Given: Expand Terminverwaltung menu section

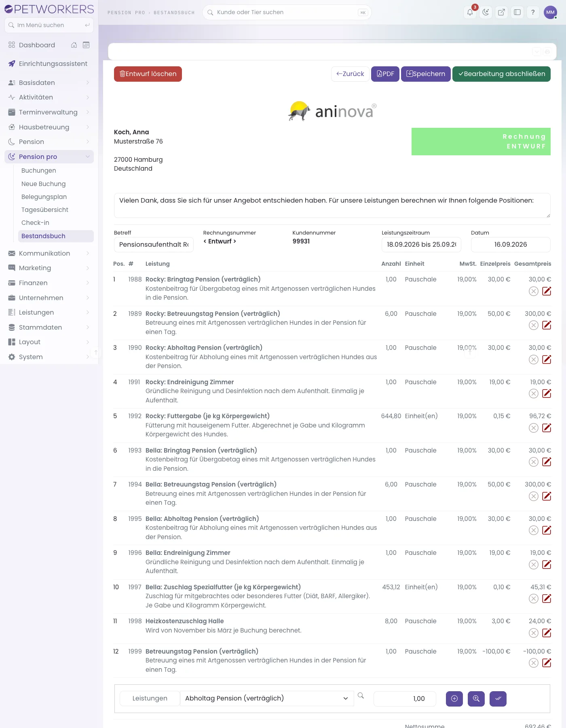Looking at the screenshot, I should (x=49, y=112).
